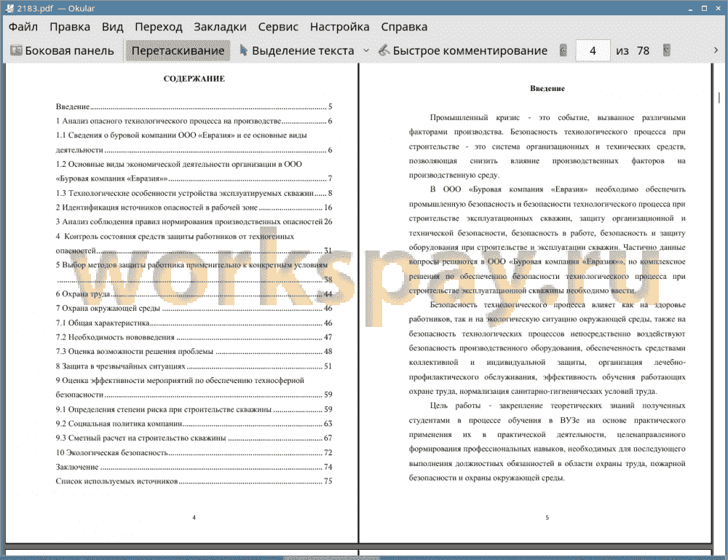Click the total page count 78
728x560 pixels.
(x=643, y=51)
